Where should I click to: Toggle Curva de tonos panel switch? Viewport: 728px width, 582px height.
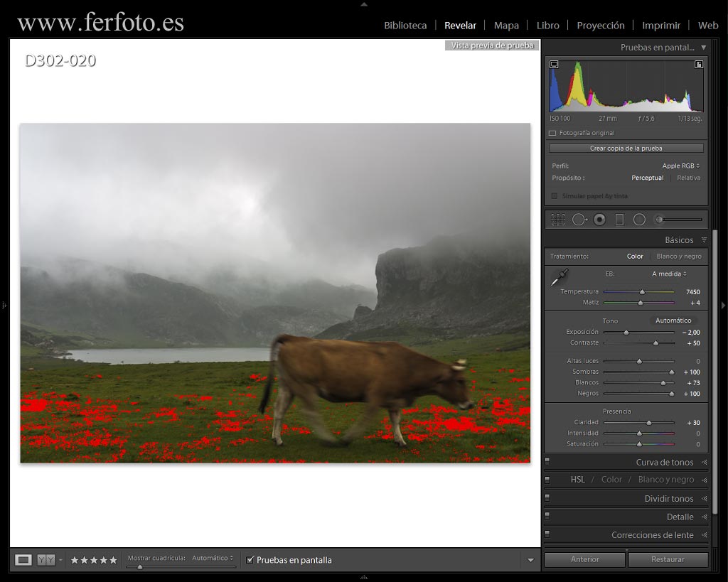(x=547, y=461)
